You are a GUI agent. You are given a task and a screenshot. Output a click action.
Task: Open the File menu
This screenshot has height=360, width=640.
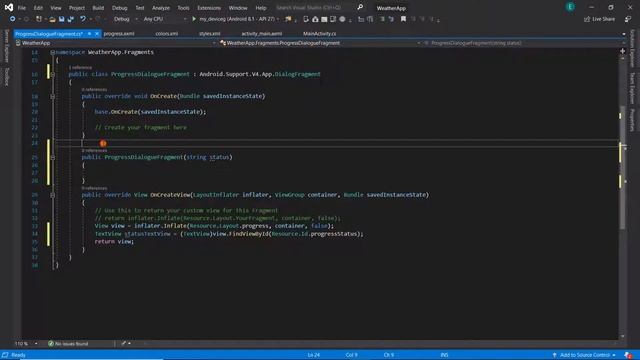pyautogui.click(x=22, y=8)
